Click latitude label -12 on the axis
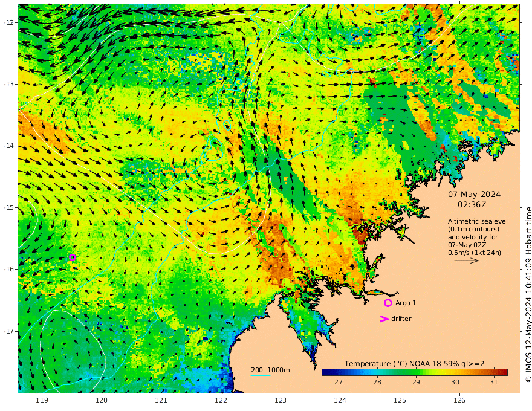 [9, 22]
